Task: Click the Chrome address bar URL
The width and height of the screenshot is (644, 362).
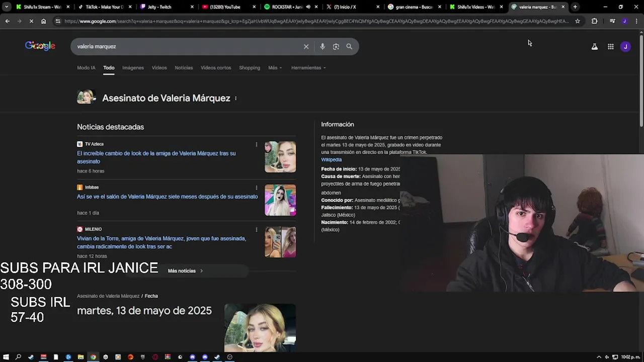Action: [317, 21]
